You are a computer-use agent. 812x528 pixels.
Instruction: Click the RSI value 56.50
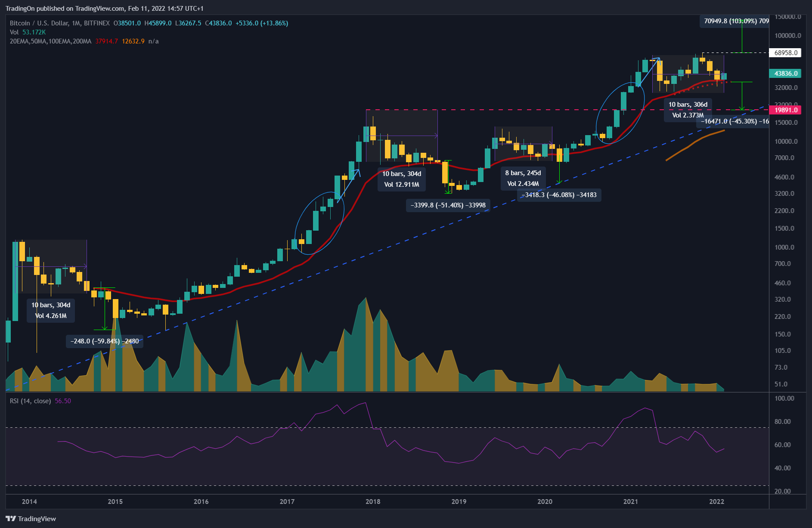(63, 401)
